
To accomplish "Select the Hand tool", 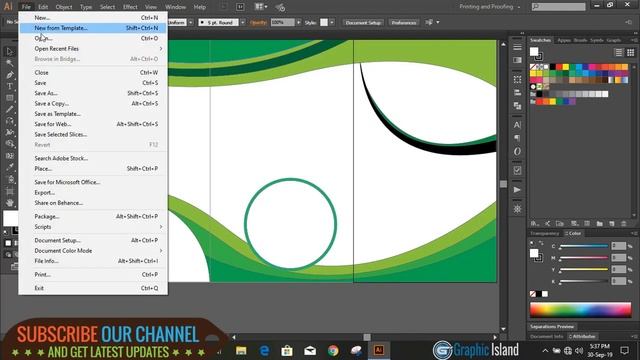I will (x=9, y=203).
